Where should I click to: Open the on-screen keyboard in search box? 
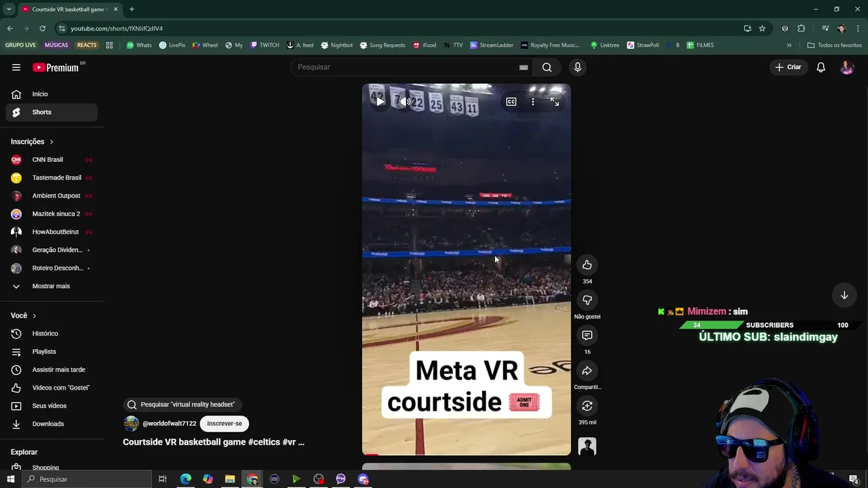tap(524, 67)
